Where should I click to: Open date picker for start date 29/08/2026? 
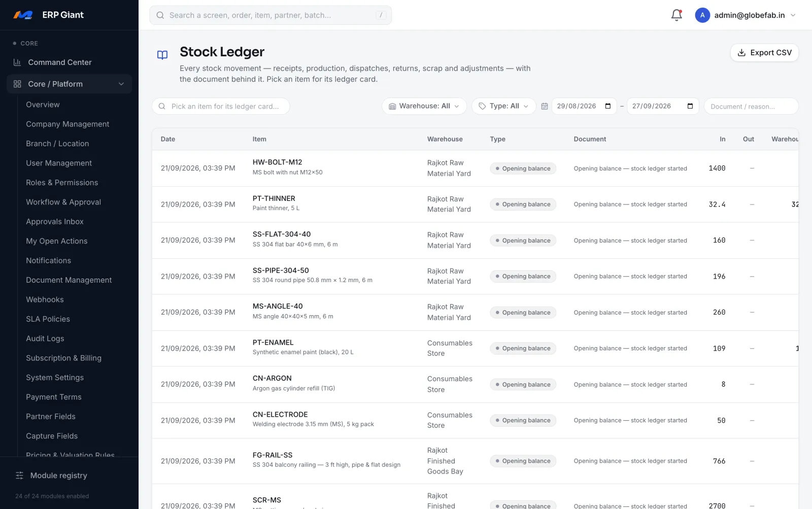click(x=608, y=106)
